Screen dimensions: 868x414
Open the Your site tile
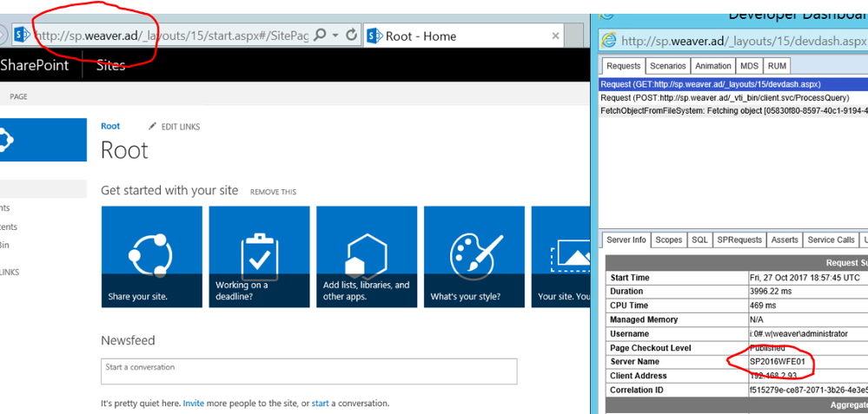coord(560,257)
